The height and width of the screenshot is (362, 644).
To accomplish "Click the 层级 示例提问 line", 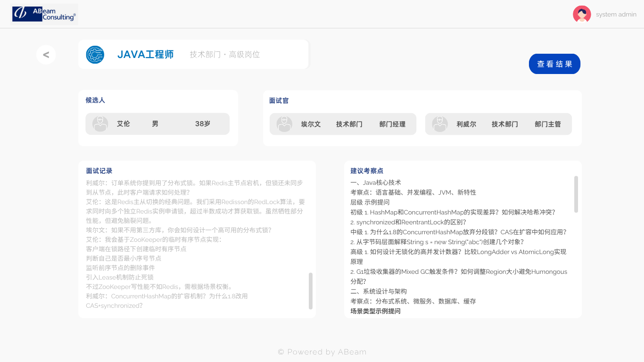I will pyautogui.click(x=370, y=203).
